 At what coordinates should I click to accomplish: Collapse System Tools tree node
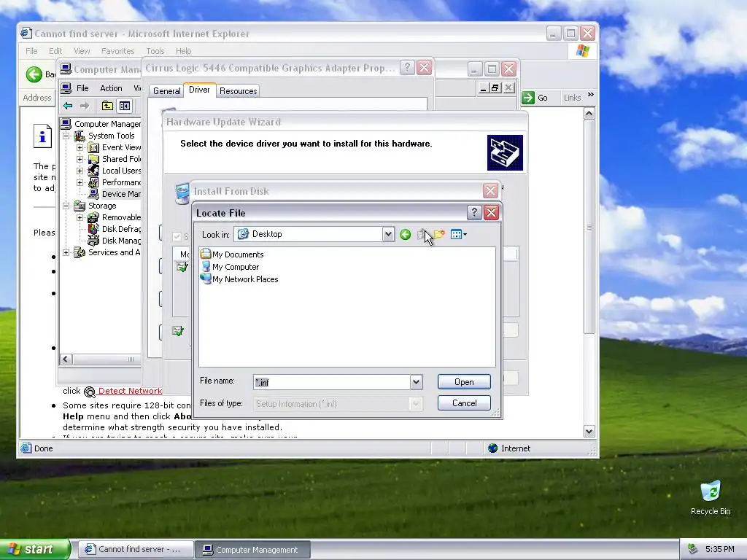(x=66, y=136)
